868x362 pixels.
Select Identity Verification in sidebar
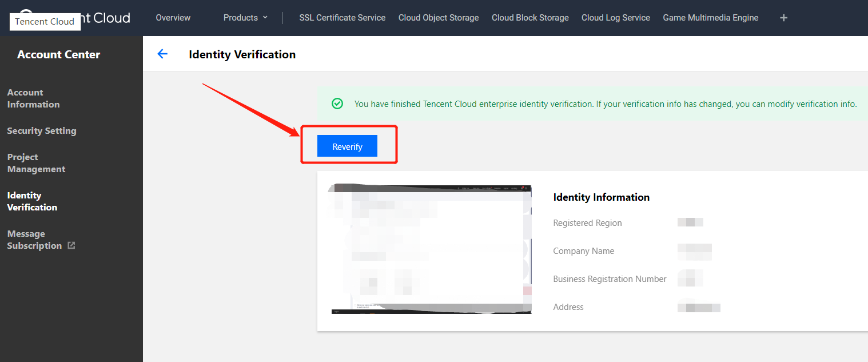[32, 201]
